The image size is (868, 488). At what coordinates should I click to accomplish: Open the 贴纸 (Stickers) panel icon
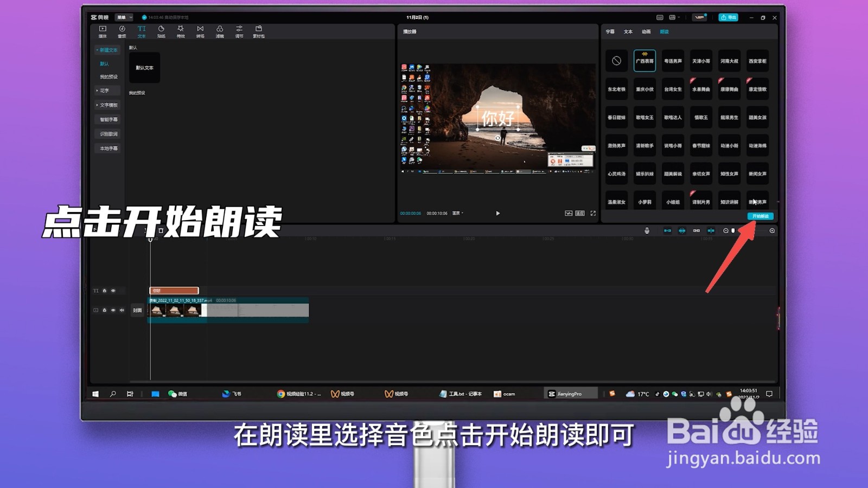pos(161,30)
